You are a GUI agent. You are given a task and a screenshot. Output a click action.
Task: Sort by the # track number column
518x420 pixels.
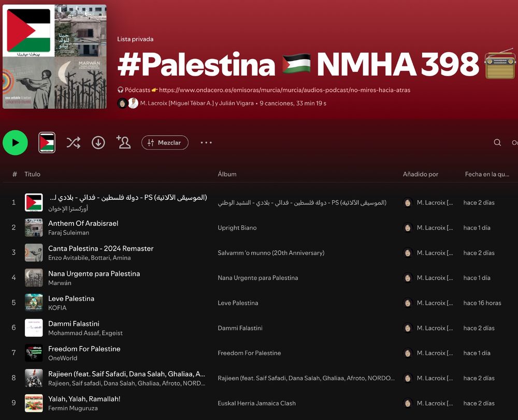pyautogui.click(x=15, y=174)
